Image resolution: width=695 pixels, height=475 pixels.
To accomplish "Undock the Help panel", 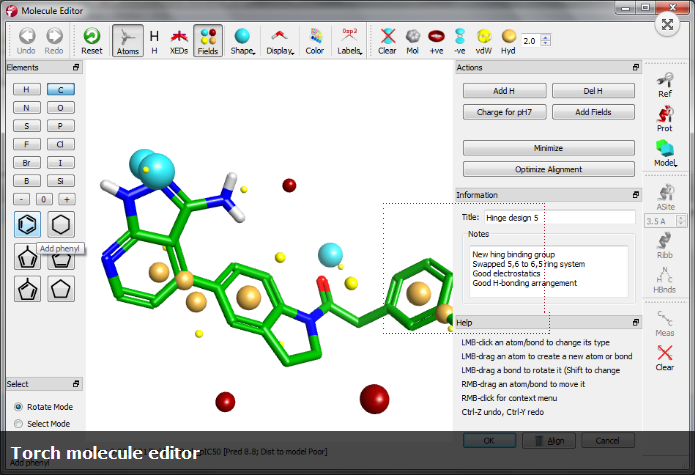I will (636, 323).
